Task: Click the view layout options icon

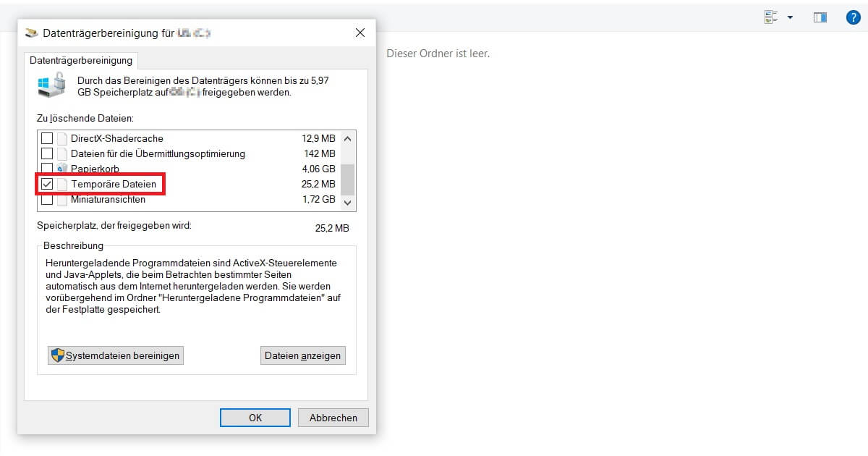Action: pos(771,17)
